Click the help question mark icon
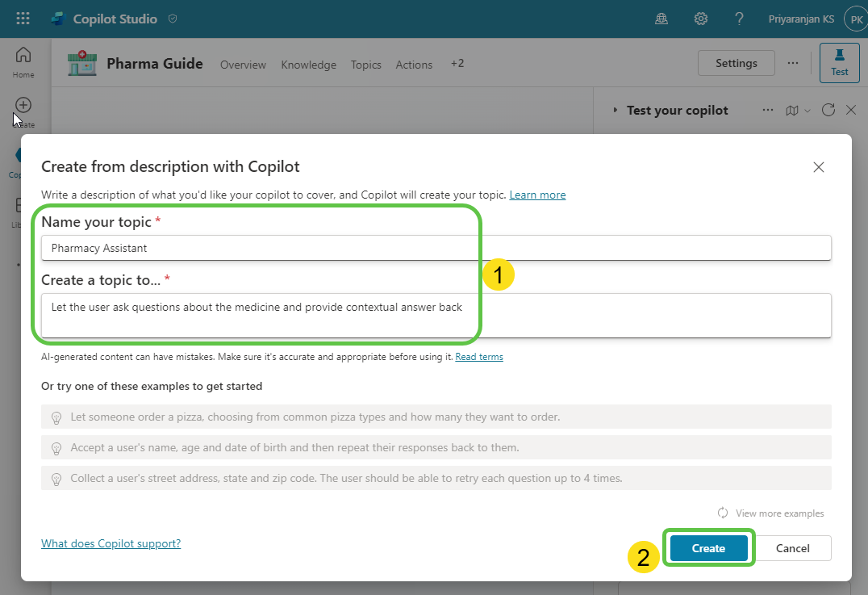This screenshot has width=868, height=595. pos(739,19)
